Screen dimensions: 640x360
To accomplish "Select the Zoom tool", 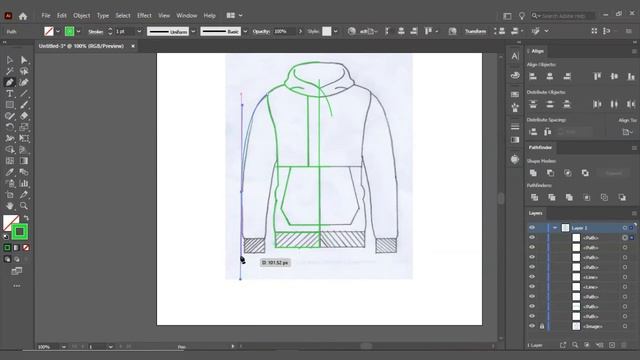I will [24, 206].
